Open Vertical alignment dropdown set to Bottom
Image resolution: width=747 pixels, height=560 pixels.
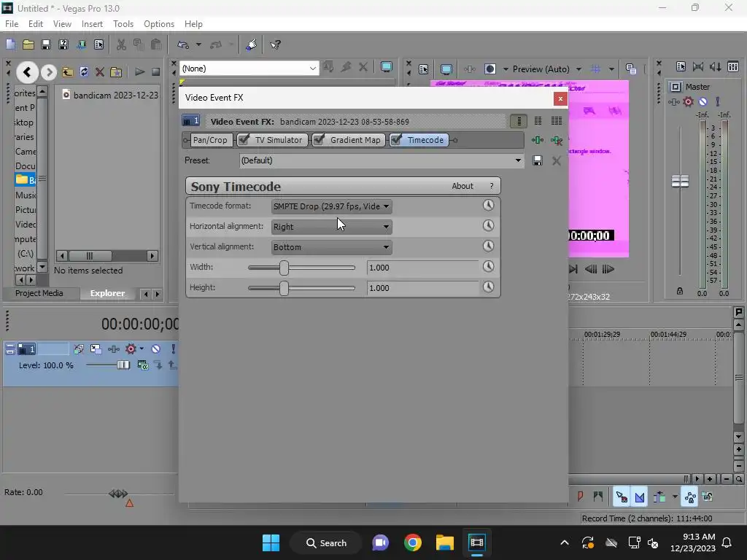point(332,247)
